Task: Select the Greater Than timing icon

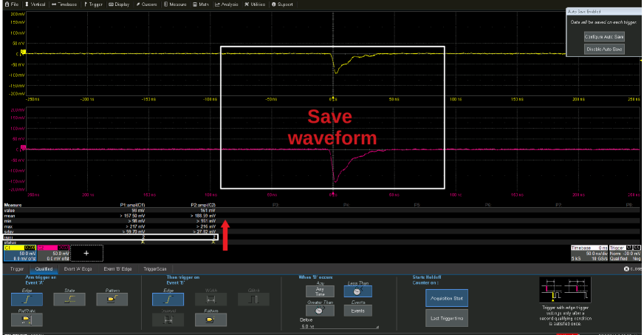Action: point(321,309)
